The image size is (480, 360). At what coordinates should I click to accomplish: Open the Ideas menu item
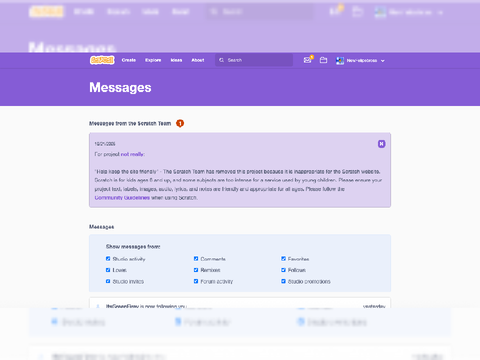coord(176,60)
